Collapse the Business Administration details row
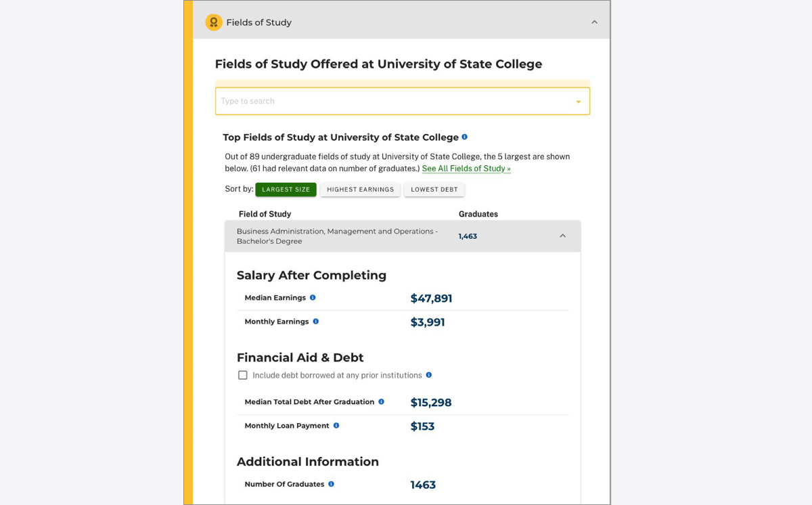Screen dimensions: 812x505 coord(562,236)
